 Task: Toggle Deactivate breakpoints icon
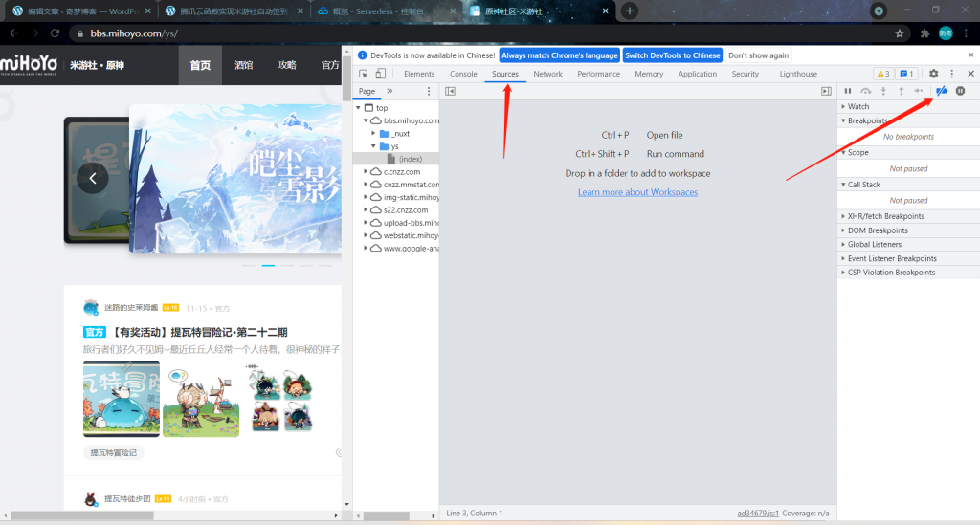[942, 91]
